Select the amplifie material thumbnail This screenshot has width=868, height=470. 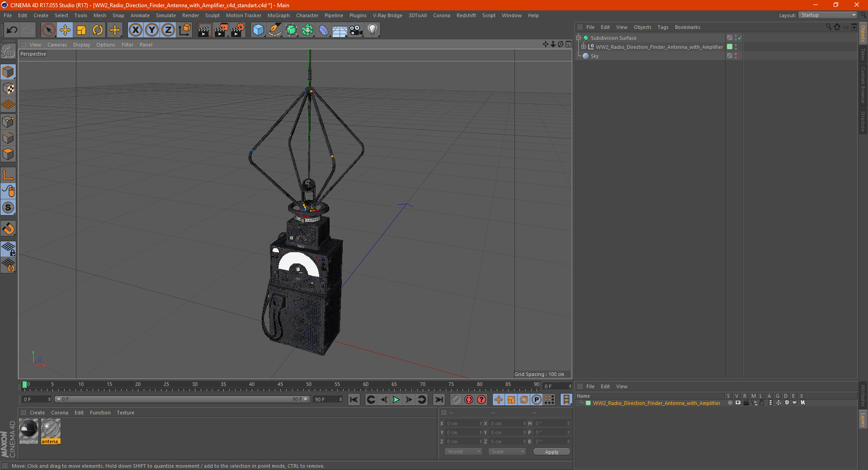(28, 428)
